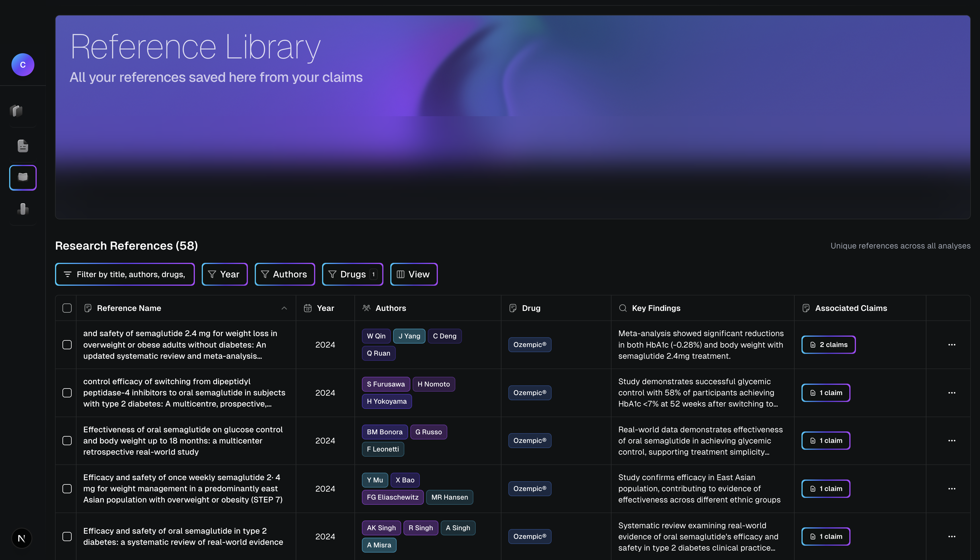Click the analytics bar-chart icon in the sidebar
980x560 pixels.
tap(23, 209)
